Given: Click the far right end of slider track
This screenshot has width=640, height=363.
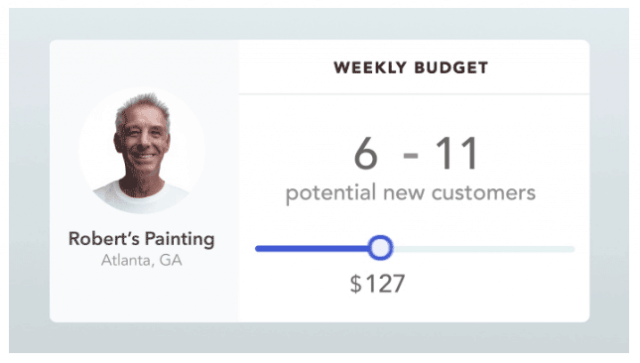Looking at the screenshot, I should (x=571, y=249).
